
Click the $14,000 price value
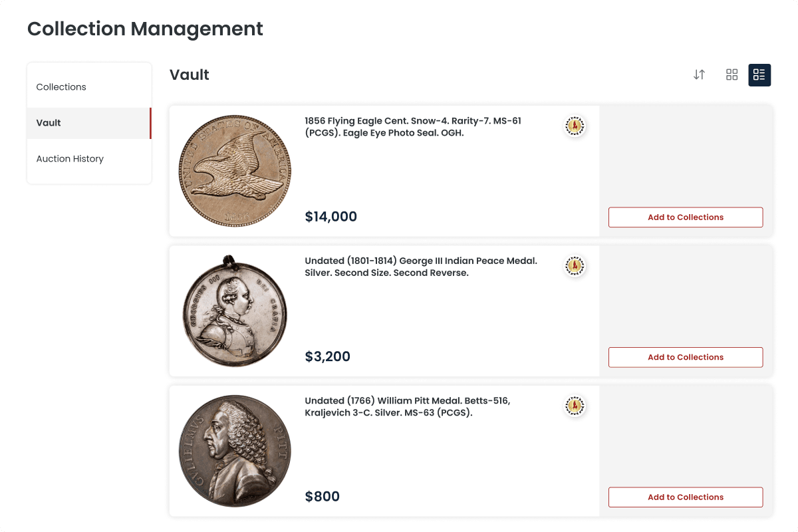(x=331, y=217)
